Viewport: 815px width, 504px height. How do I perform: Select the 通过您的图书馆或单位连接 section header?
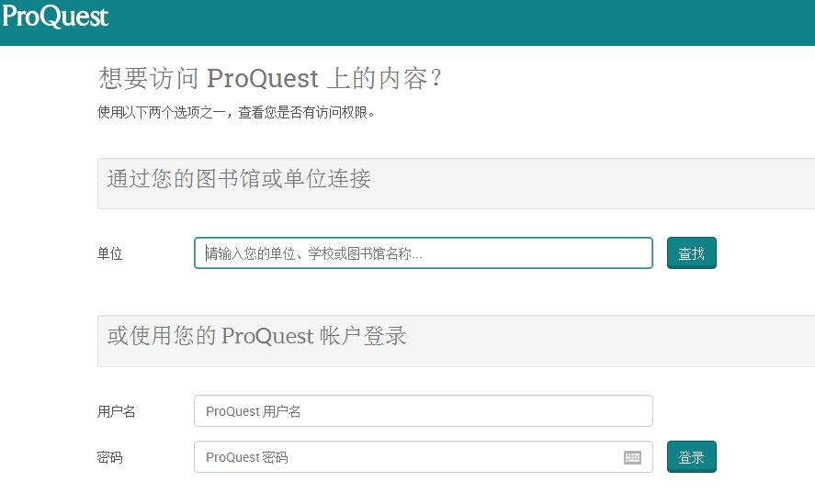coord(239,179)
